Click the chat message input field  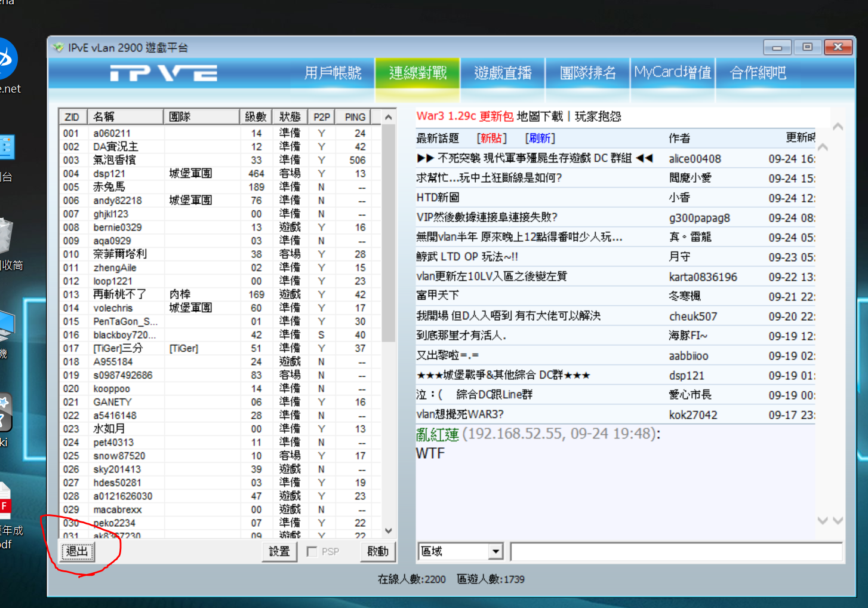coord(676,552)
